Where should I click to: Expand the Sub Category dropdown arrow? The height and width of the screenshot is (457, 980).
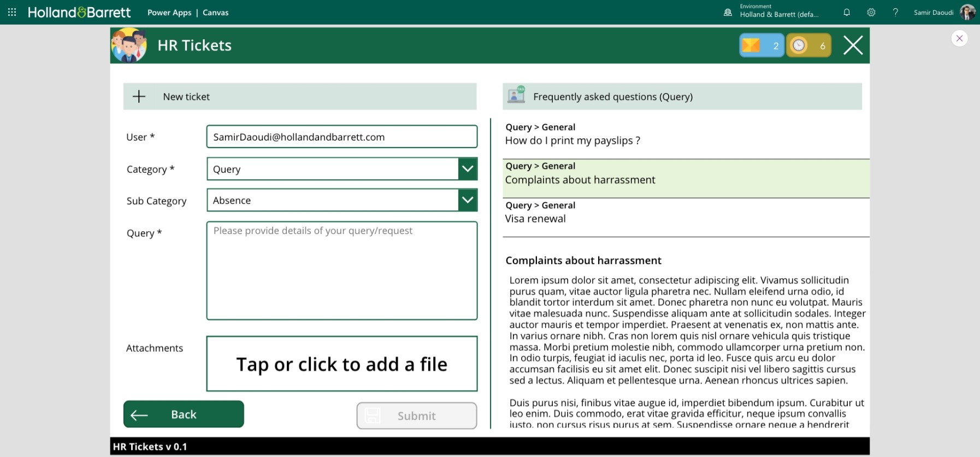pos(468,200)
